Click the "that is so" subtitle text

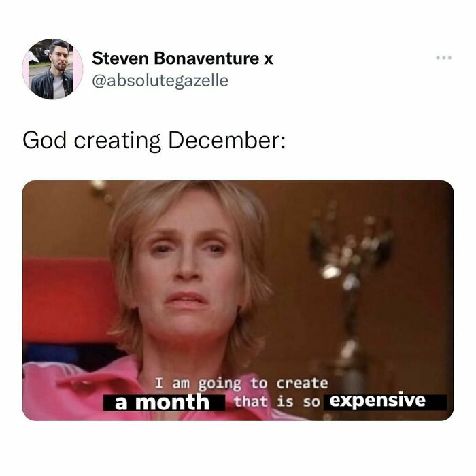277,402
